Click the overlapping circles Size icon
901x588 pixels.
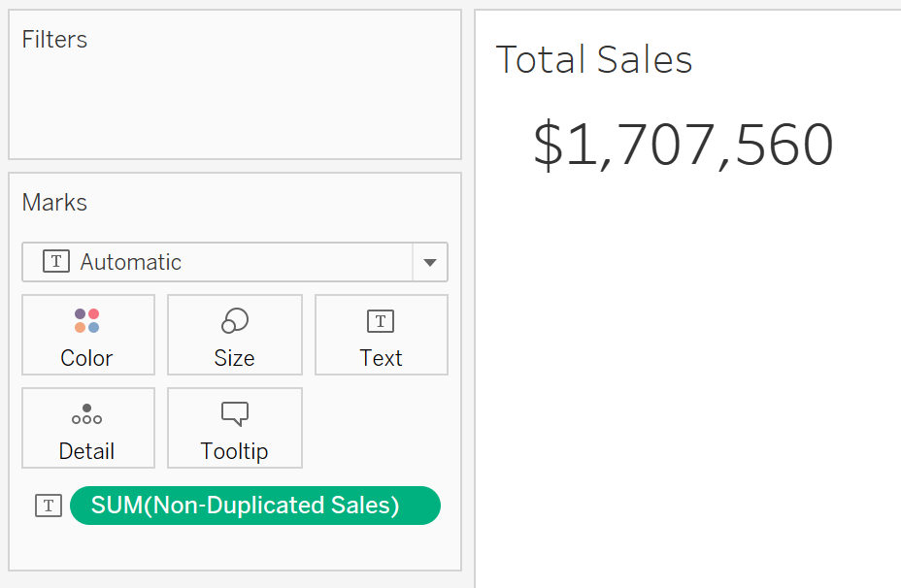point(234,320)
